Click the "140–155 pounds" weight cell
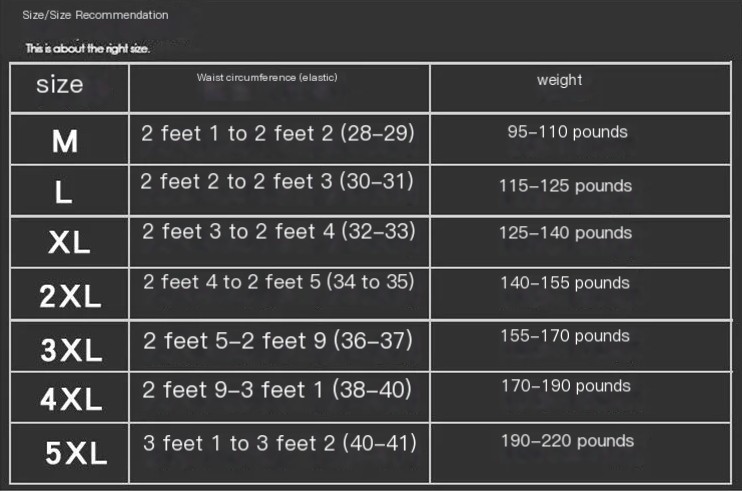The image size is (742, 491). point(565,283)
